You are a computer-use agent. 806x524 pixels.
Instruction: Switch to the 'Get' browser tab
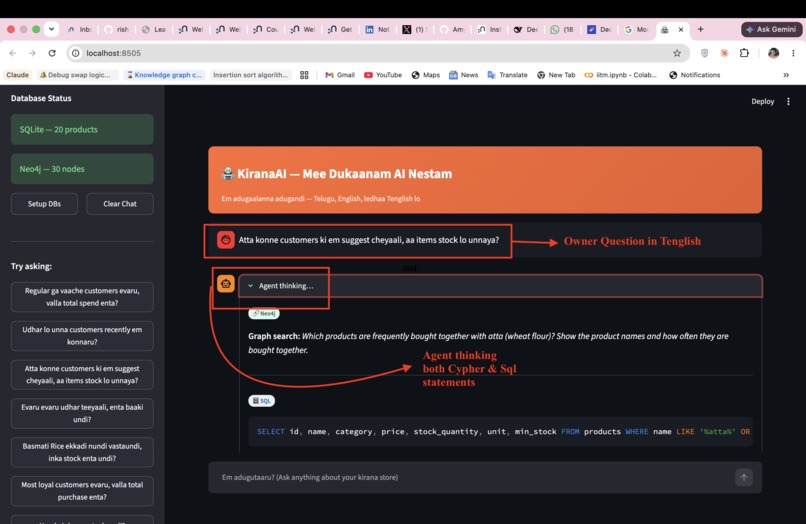coord(340,29)
